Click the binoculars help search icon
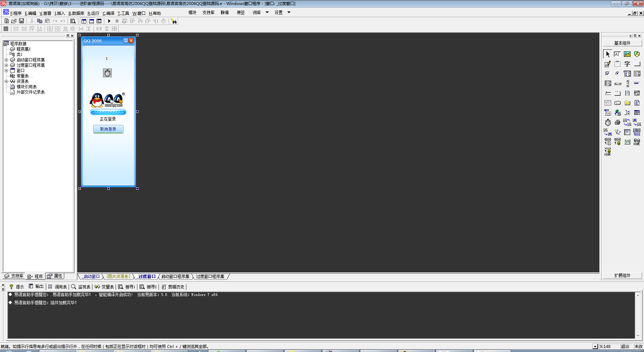Viewport: 644px width, 352px height. tap(174, 21)
